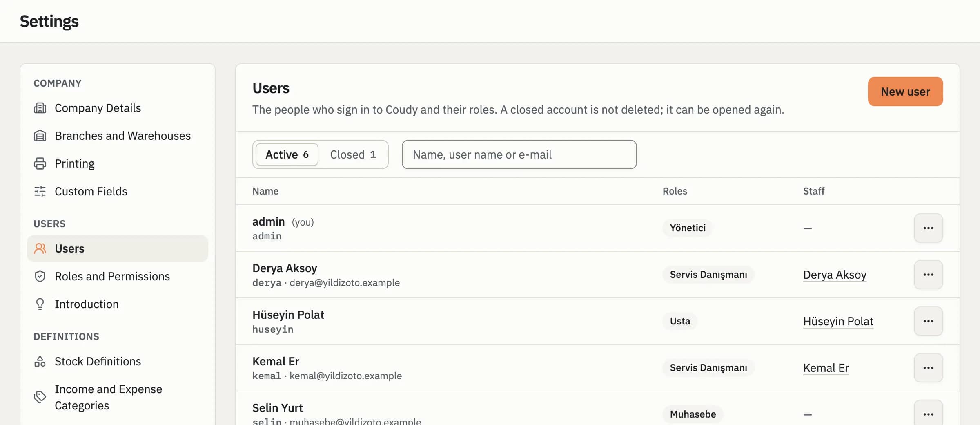Click the huseyin username text
Image resolution: width=980 pixels, height=425 pixels.
click(x=273, y=329)
